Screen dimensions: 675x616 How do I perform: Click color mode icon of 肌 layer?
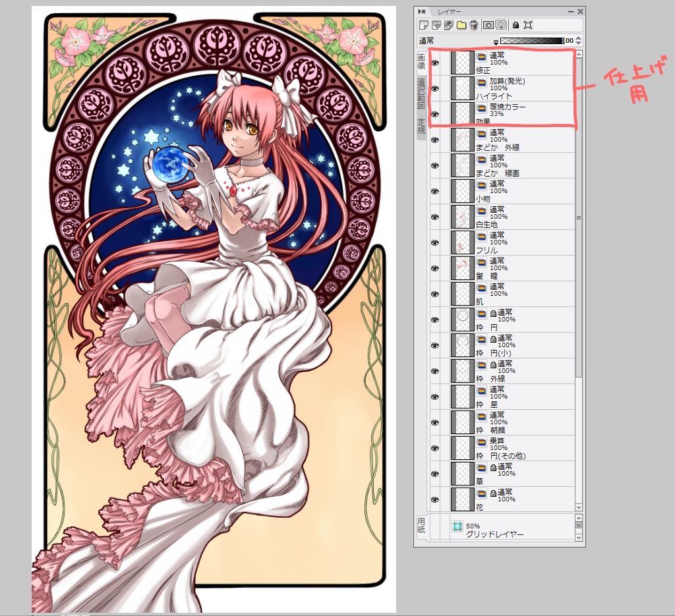pos(482,287)
